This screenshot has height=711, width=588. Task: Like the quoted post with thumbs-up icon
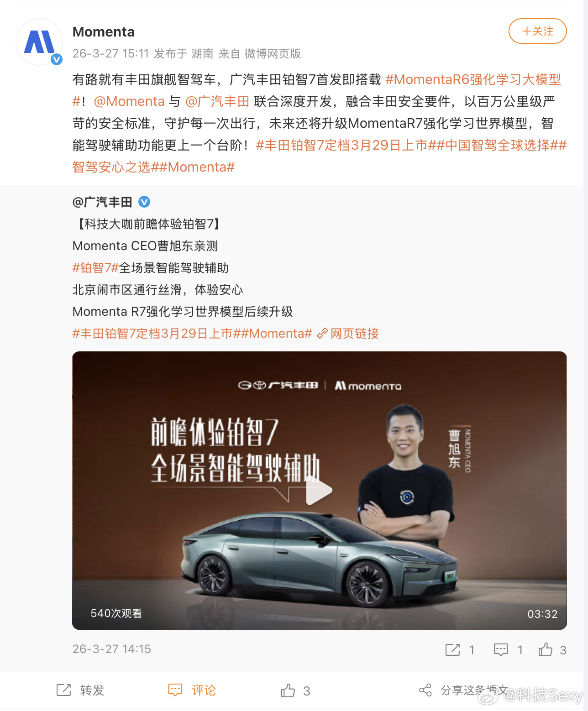(x=546, y=649)
